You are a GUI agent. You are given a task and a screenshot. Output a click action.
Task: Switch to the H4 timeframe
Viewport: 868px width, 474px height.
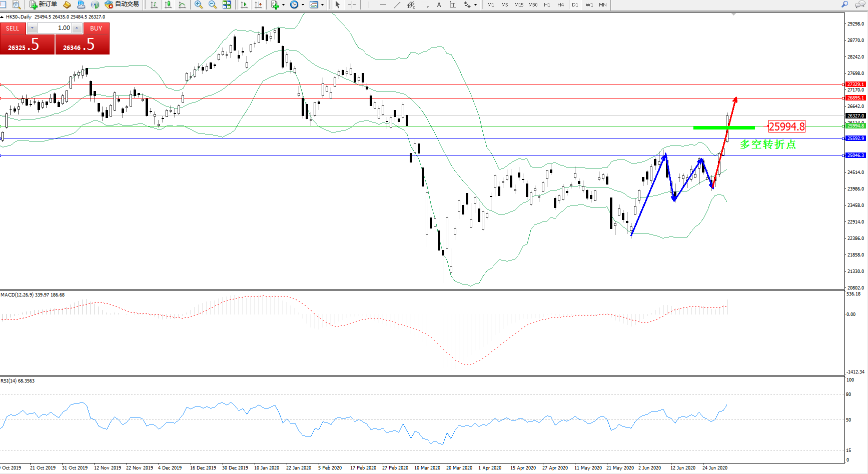pyautogui.click(x=560, y=5)
